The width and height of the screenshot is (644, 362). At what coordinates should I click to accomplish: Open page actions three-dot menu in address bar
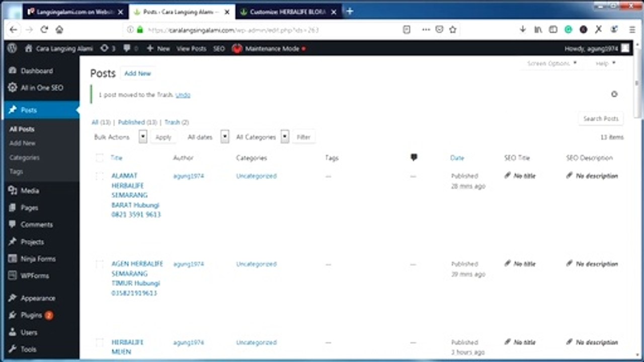point(426,30)
